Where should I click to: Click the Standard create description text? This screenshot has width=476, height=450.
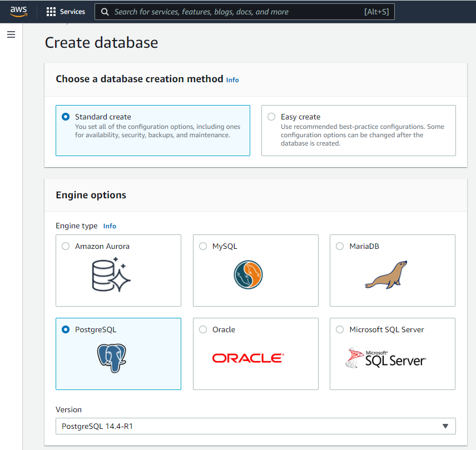point(157,131)
